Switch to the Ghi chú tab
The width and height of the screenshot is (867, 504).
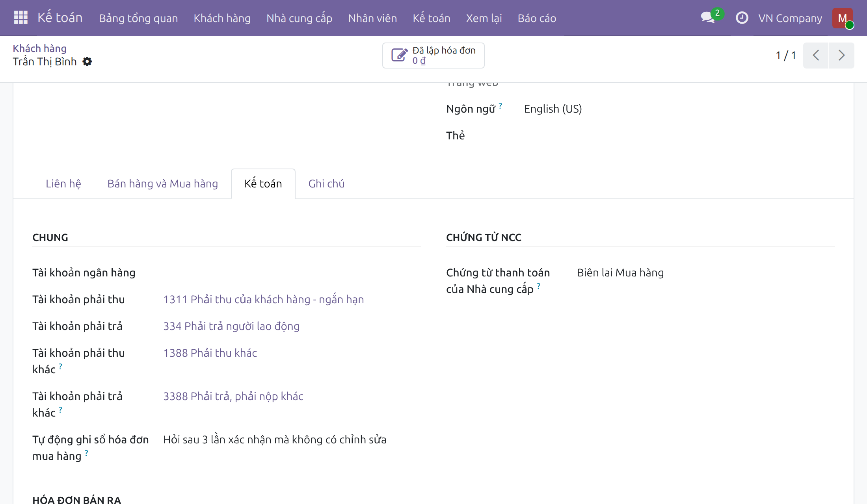click(326, 183)
